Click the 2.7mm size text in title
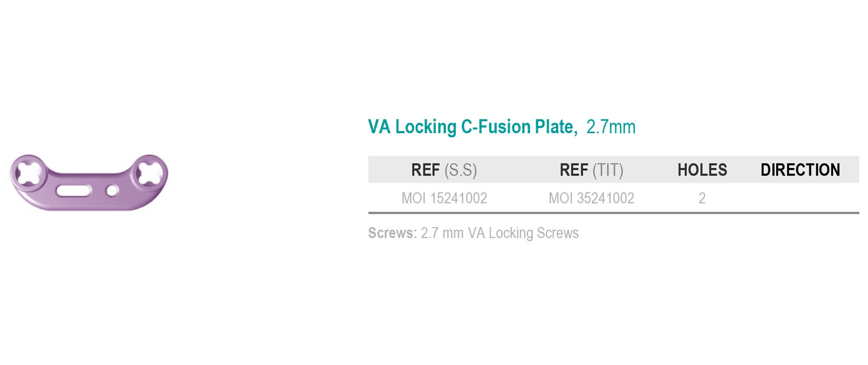The image size is (868, 365). (611, 127)
